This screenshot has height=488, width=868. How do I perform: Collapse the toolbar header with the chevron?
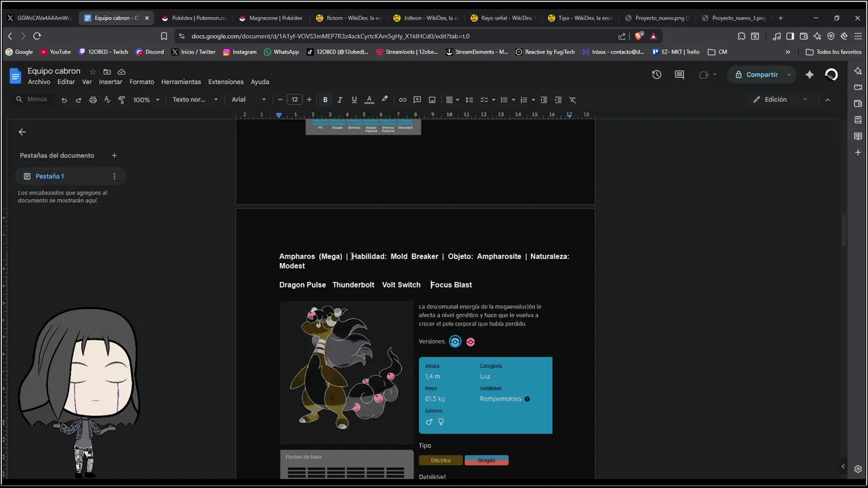827,100
